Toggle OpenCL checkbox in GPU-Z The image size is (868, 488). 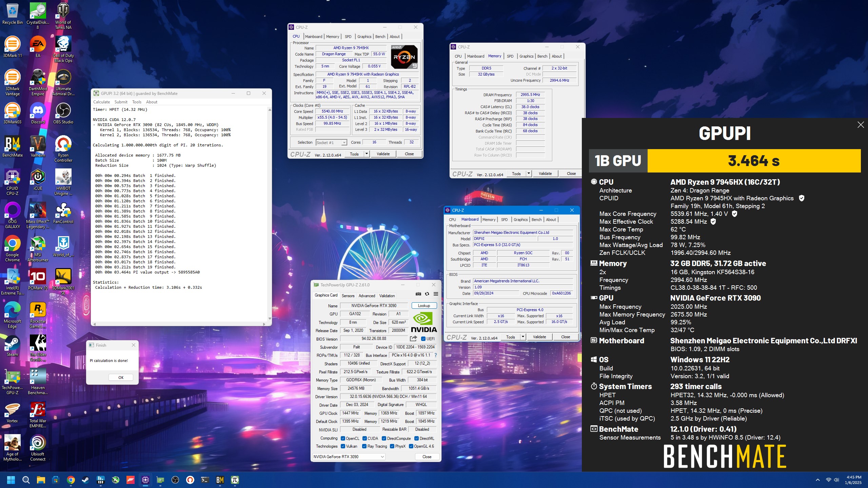(343, 439)
